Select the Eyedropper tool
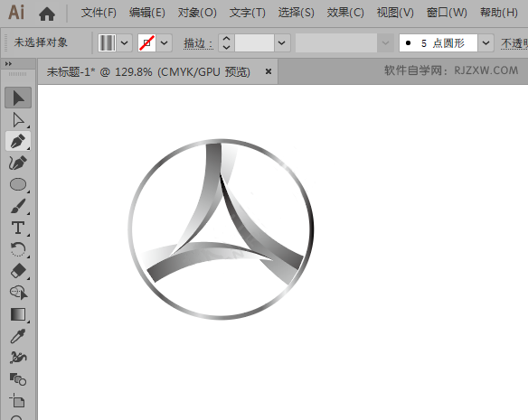 point(18,336)
